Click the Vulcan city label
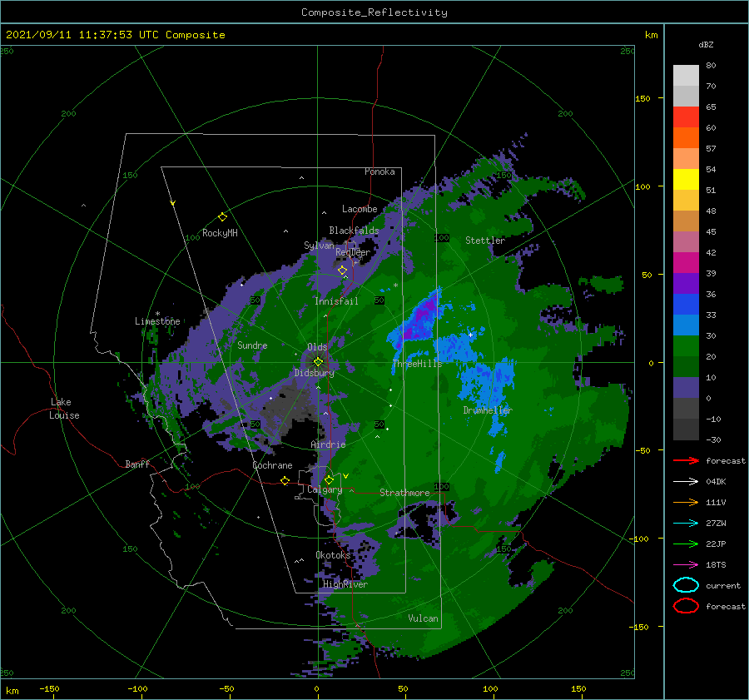749x700 pixels. click(x=424, y=618)
